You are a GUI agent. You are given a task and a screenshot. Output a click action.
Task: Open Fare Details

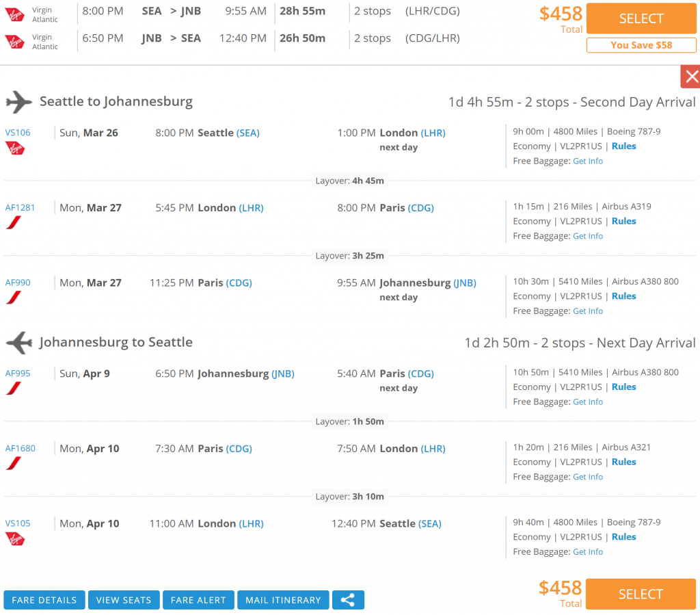tap(44, 600)
